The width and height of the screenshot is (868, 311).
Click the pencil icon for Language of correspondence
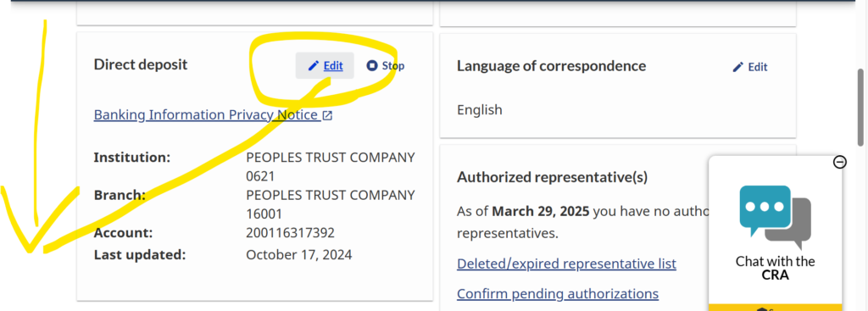738,67
